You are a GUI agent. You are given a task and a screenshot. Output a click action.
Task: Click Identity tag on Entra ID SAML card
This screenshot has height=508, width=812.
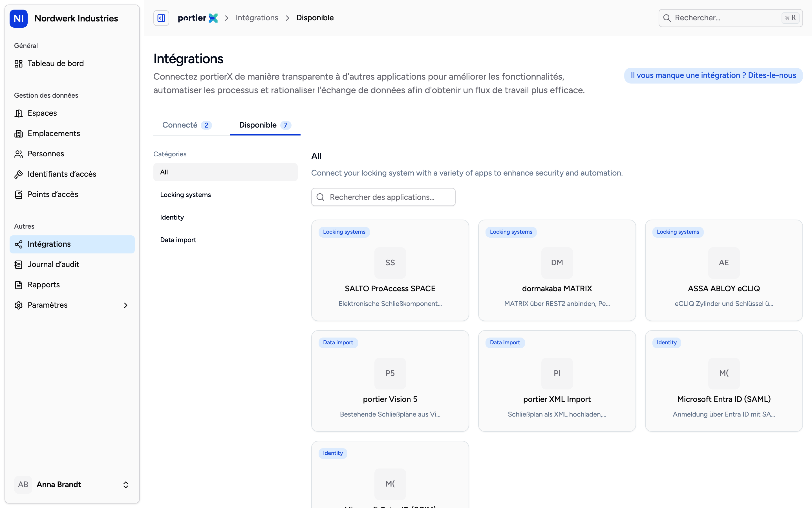(667, 342)
